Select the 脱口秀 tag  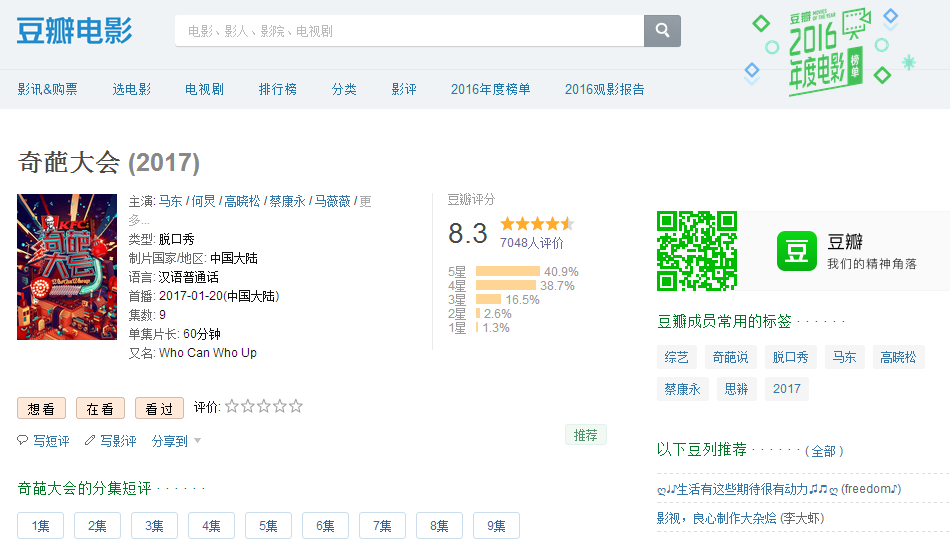click(x=791, y=357)
